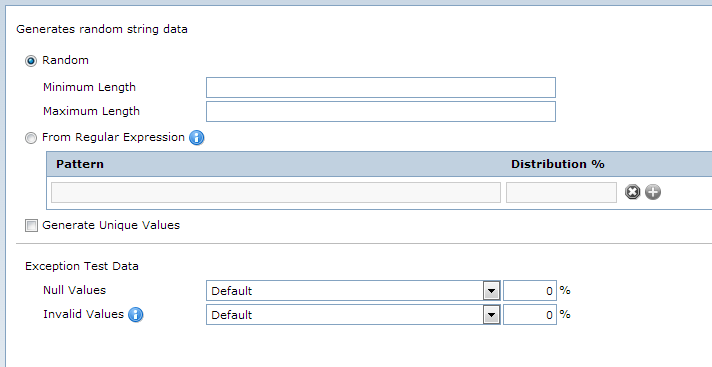Click into the Minimum Length field
712x367 pixels.
point(381,87)
